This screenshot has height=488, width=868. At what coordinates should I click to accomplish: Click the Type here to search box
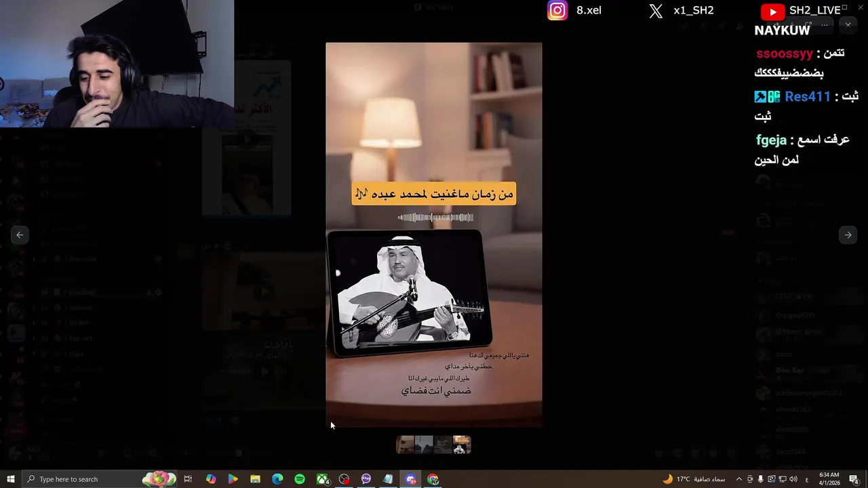[98, 479]
